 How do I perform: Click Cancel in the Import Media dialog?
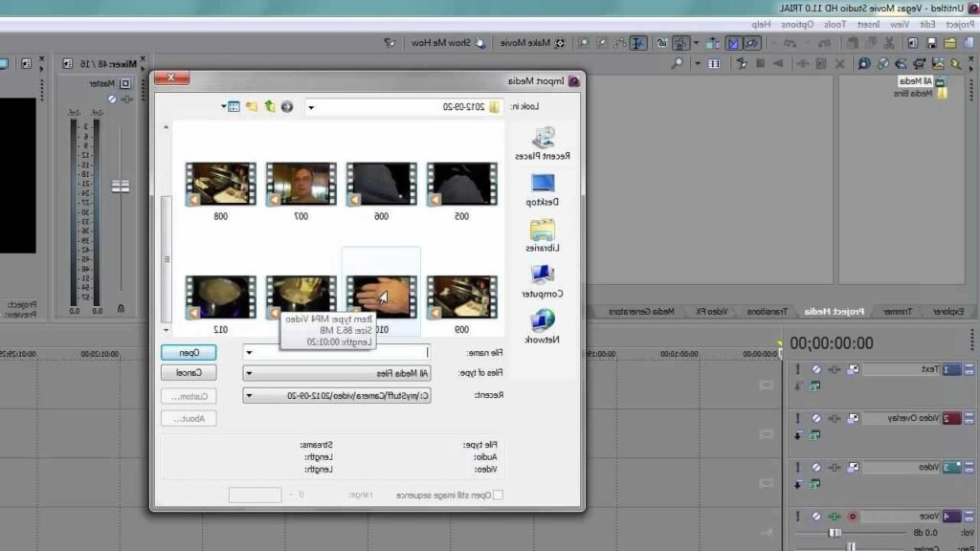coord(189,373)
